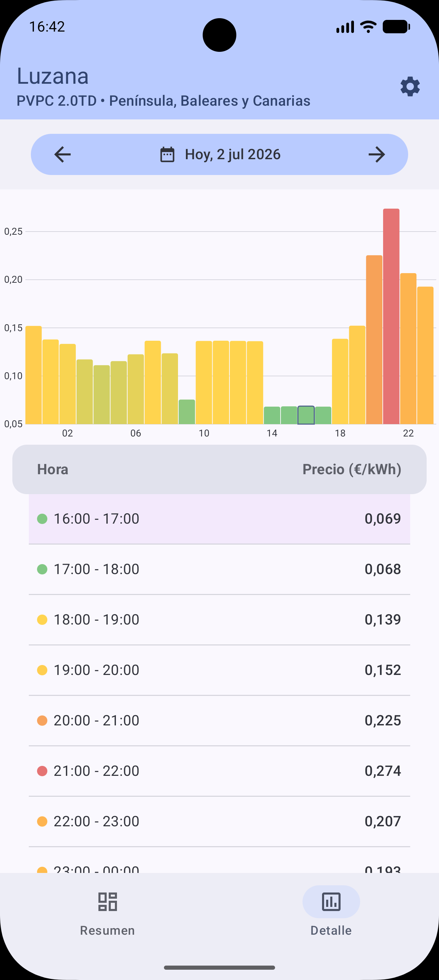Tap the calendar icon beside the date
This screenshot has width=439, height=980.
pyautogui.click(x=167, y=154)
